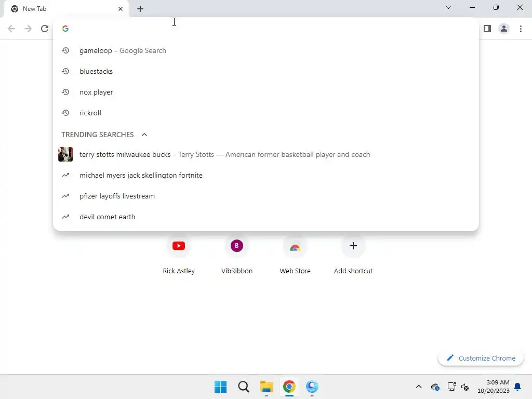The image size is (532, 399).
Task: Open the clock showing 3:09 AM
Action: pos(494,387)
